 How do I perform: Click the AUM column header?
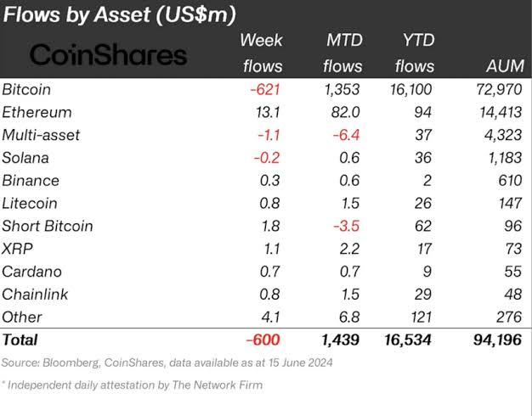pyautogui.click(x=501, y=66)
